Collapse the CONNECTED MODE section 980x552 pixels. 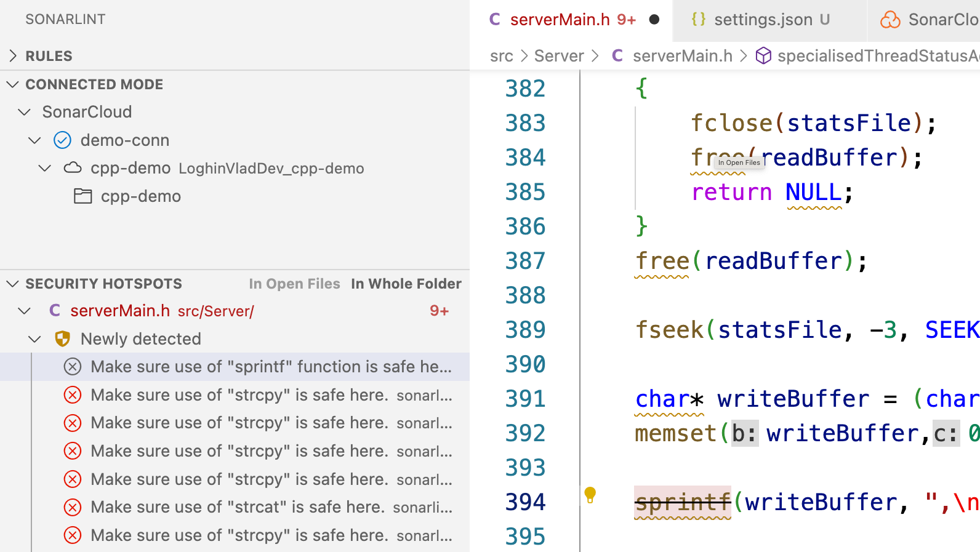pos(13,84)
